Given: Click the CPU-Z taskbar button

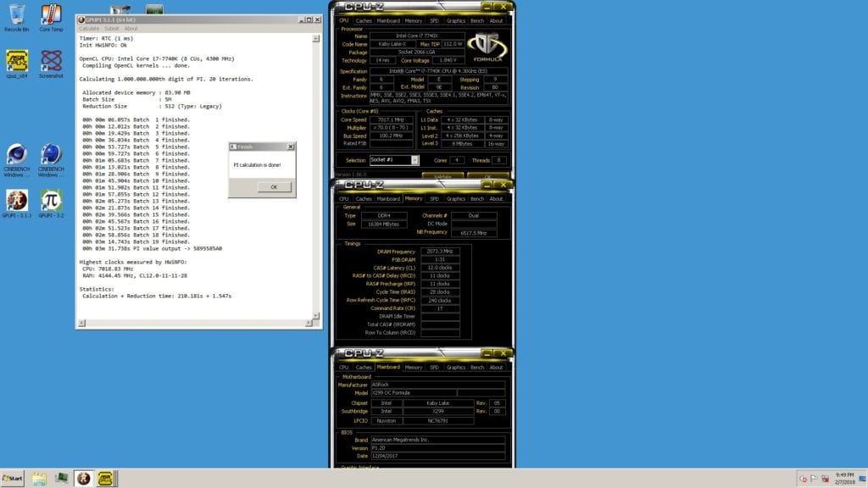Looking at the screenshot, I should pyautogui.click(x=105, y=479).
